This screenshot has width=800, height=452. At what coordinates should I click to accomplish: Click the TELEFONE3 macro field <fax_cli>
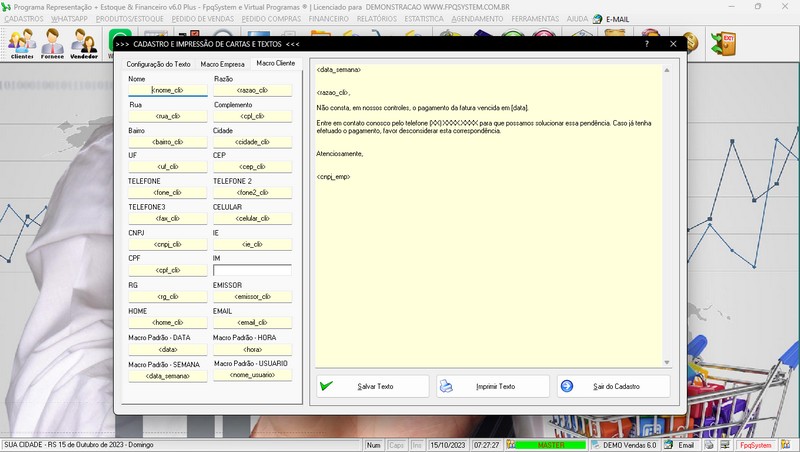pos(168,218)
